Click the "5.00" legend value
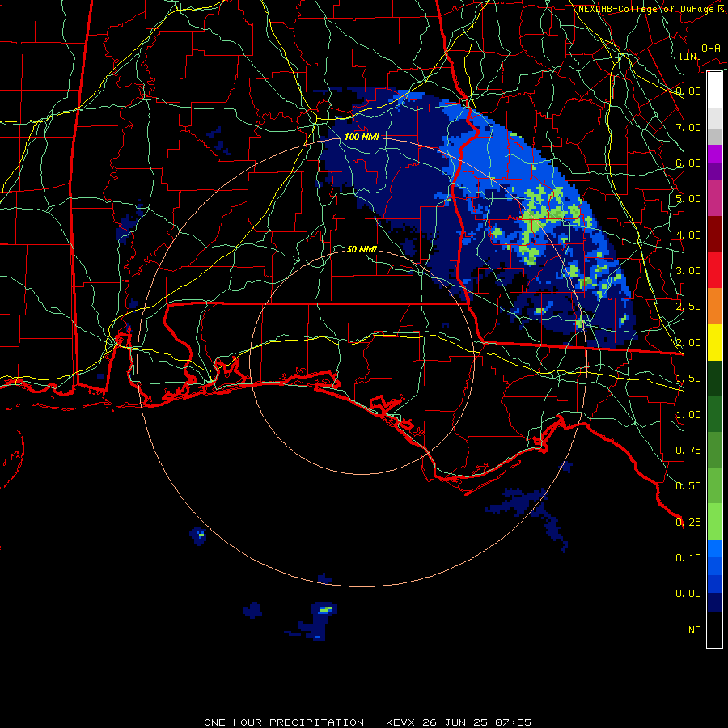 click(688, 199)
